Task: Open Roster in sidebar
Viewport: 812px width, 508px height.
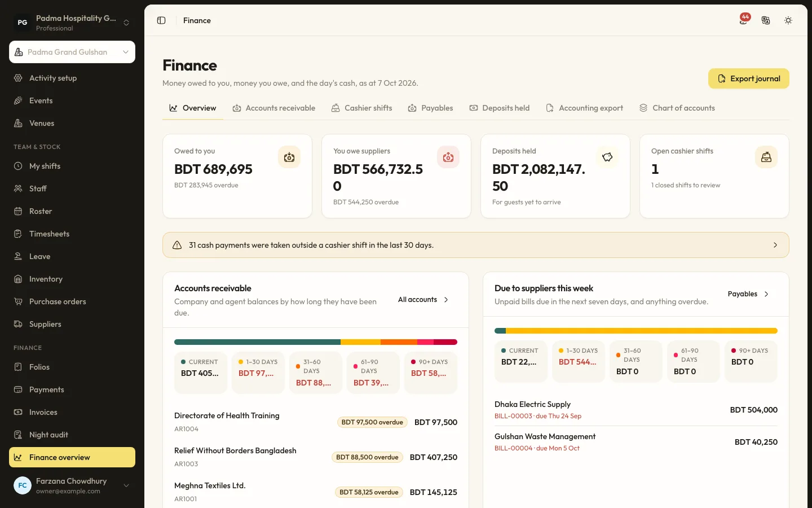Action: (x=72, y=211)
